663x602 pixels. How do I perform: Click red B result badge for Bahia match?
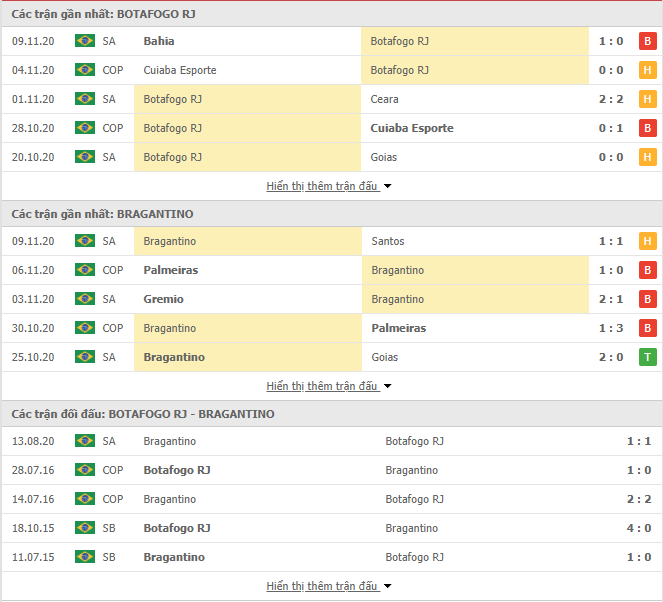click(x=647, y=41)
